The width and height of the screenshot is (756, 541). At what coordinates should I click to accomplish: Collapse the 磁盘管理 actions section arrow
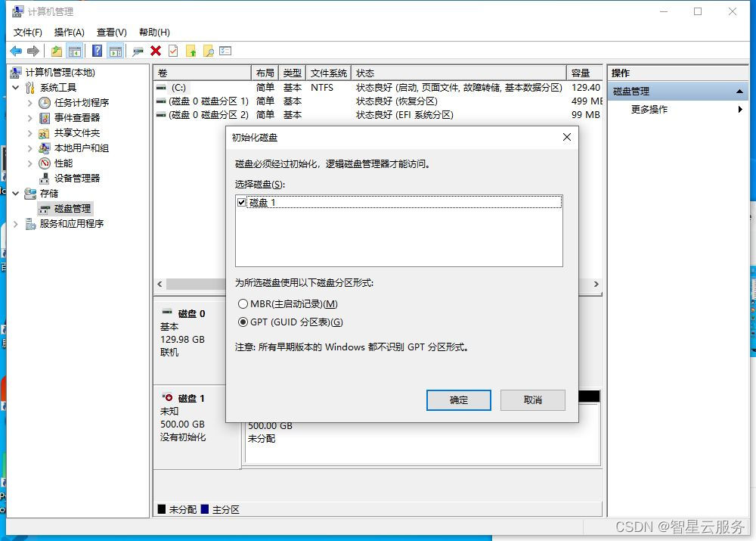coord(739,92)
